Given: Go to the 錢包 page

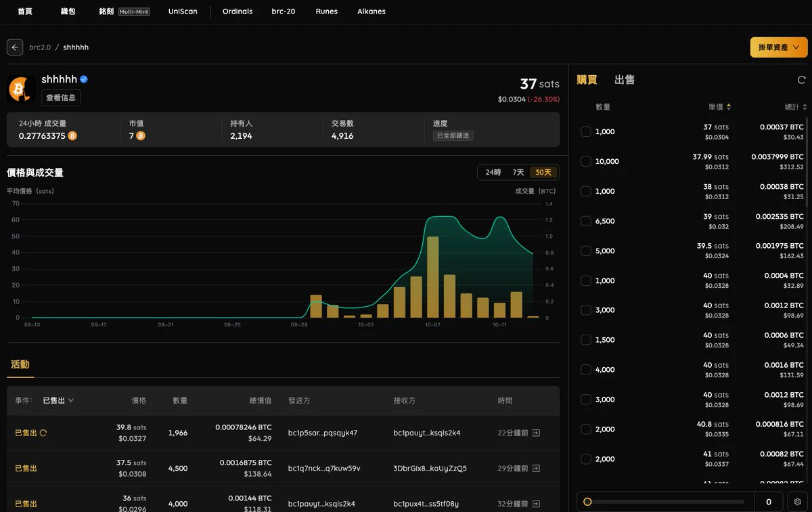Looking at the screenshot, I should pos(68,12).
